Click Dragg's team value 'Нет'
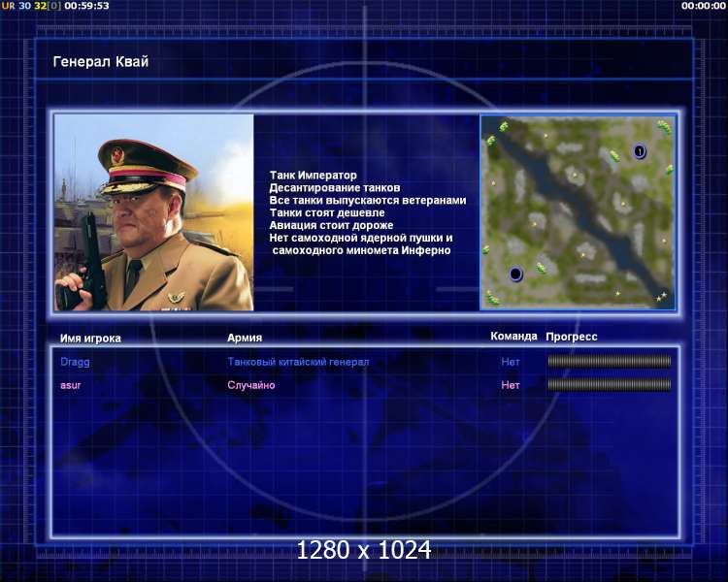Viewport: 728px width, 582px height. 511,362
